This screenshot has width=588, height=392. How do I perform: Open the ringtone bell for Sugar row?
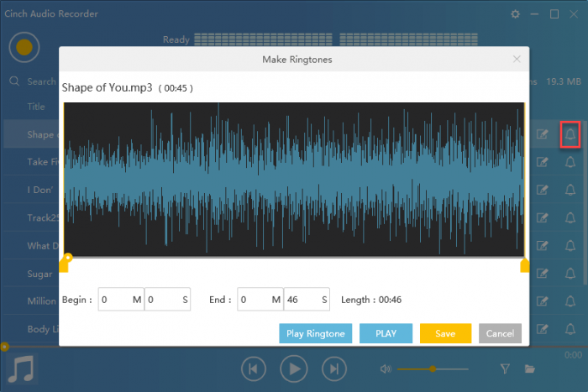[570, 273]
